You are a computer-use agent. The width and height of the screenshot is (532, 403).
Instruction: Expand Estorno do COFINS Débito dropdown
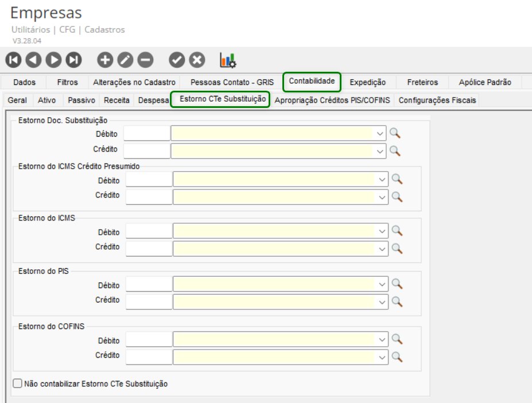(x=382, y=340)
